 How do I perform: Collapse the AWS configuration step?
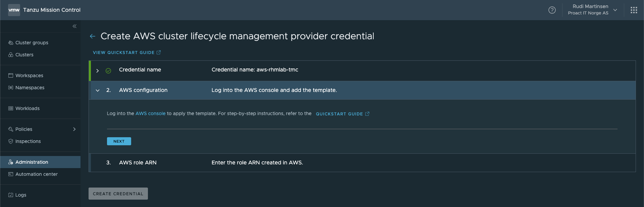coord(98,90)
